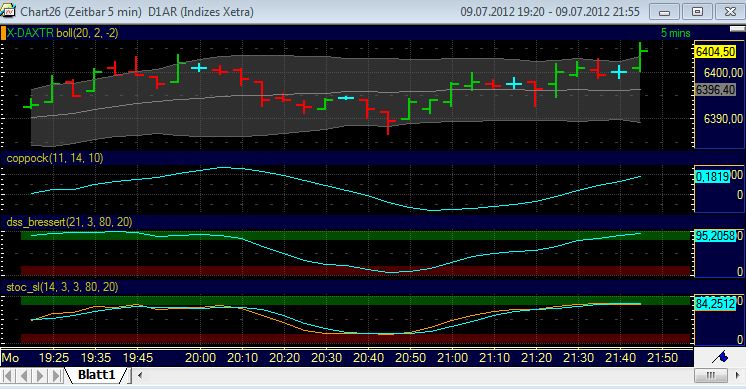The image size is (746, 389).
Task: Click the 21:30 time axis label
Action: click(x=579, y=358)
